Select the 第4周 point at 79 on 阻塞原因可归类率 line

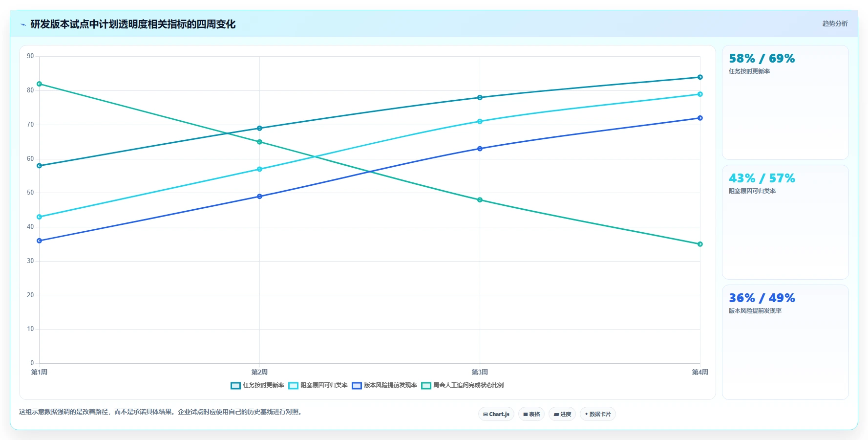pyautogui.click(x=700, y=94)
